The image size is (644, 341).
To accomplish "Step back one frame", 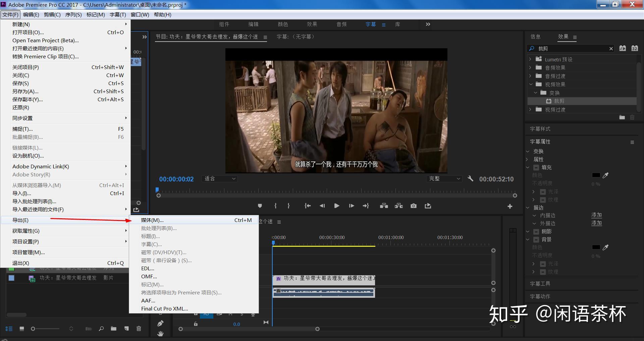I will 322,206.
